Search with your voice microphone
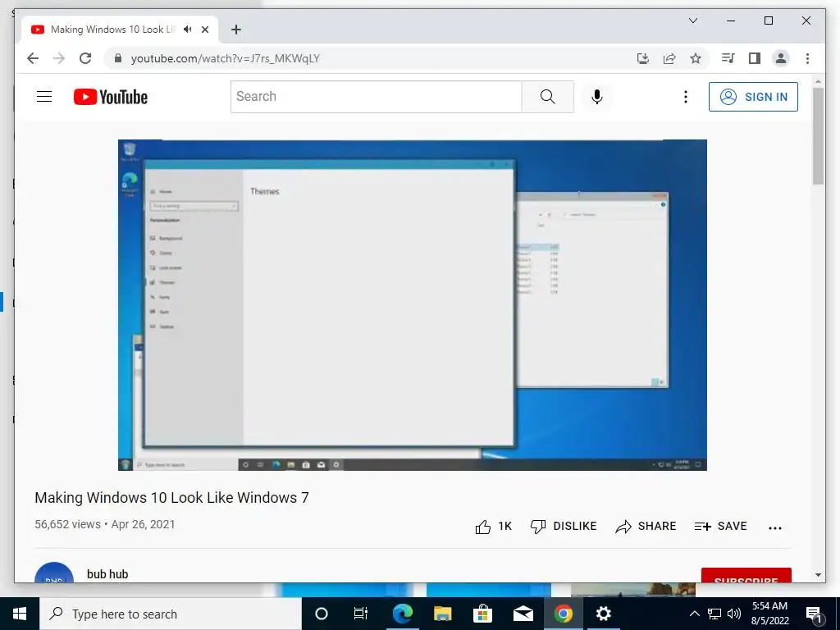 click(x=597, y=97)
